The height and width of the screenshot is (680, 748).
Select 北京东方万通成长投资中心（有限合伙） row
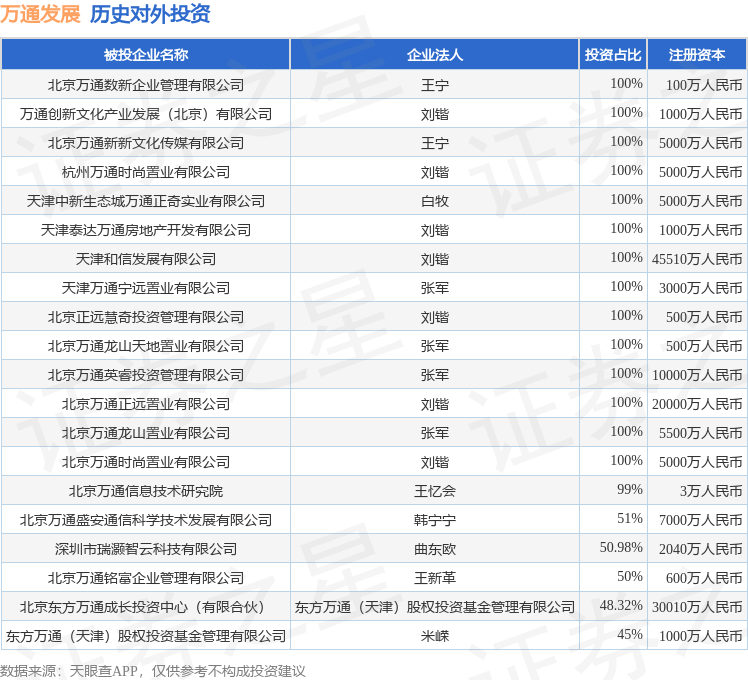point(145,607)
